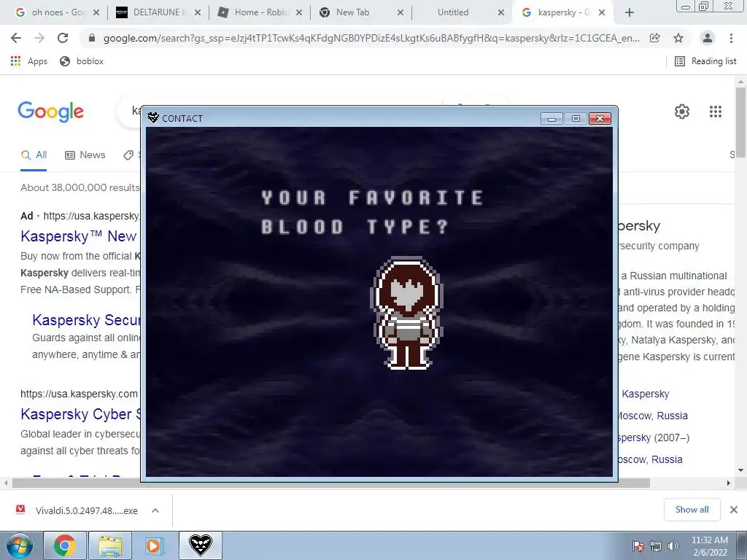Open File Explorer from the taskbar
The image size is (747, 560).
pos(110,545)
